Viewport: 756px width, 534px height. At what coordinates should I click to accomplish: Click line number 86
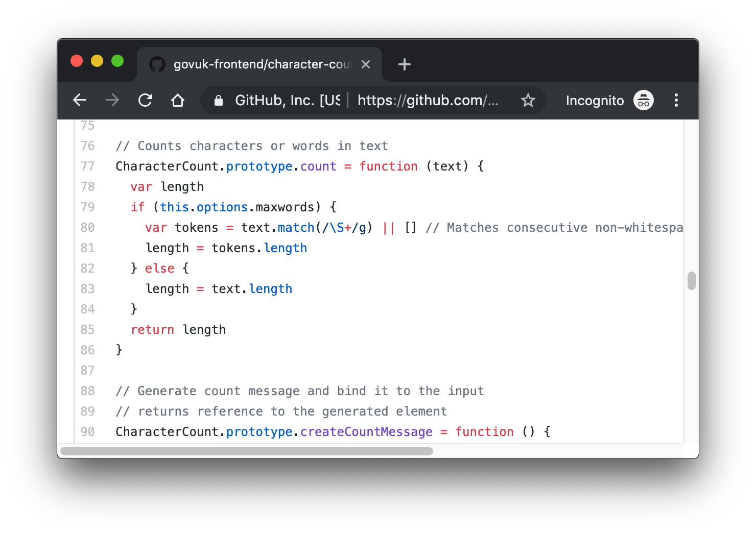(88, 350)
